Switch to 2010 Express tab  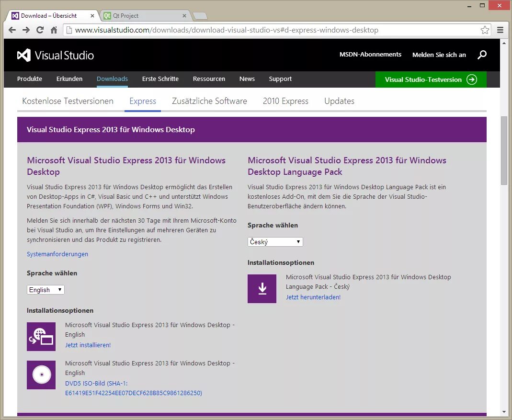286,101
